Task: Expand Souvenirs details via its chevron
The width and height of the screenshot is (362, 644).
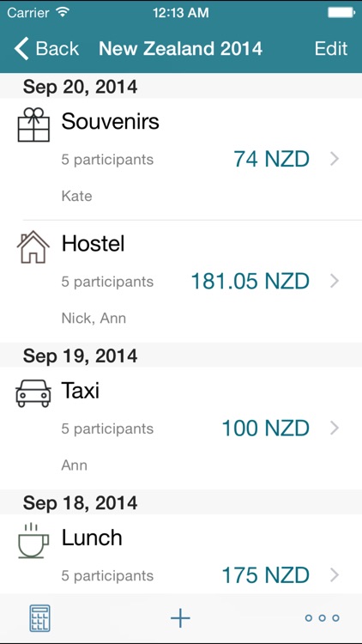Action: 335,159
